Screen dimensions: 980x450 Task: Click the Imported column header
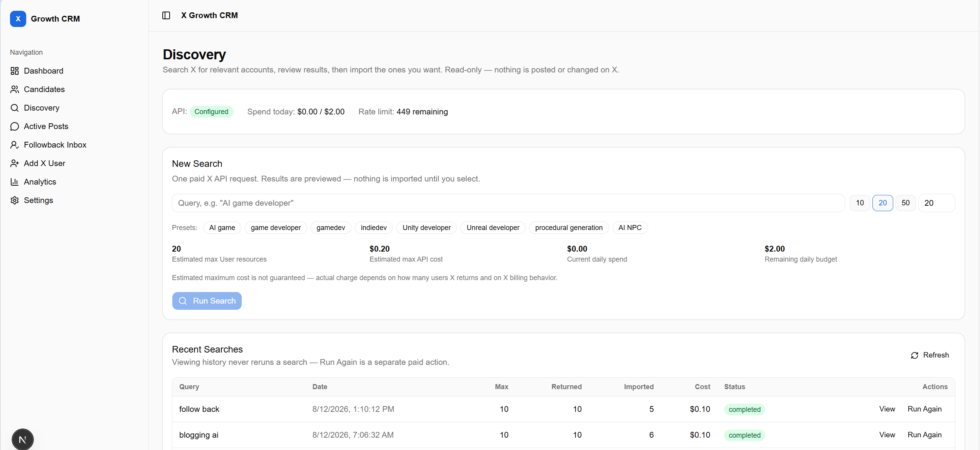(639, 387)
